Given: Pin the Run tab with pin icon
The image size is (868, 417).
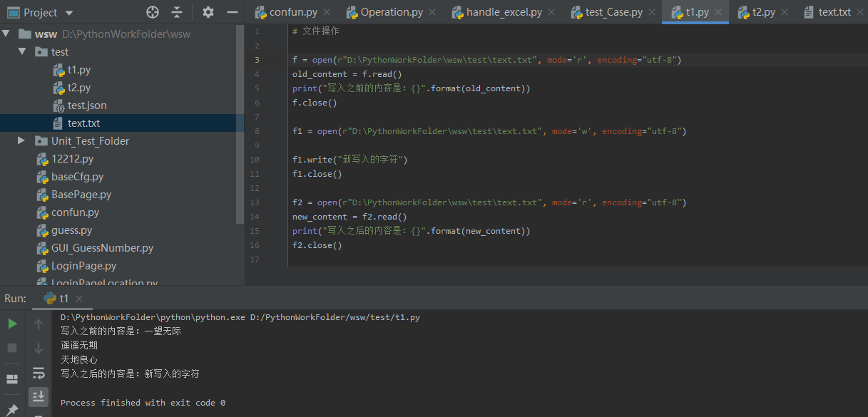Looking at the screenshot, I should pos(12,409).
